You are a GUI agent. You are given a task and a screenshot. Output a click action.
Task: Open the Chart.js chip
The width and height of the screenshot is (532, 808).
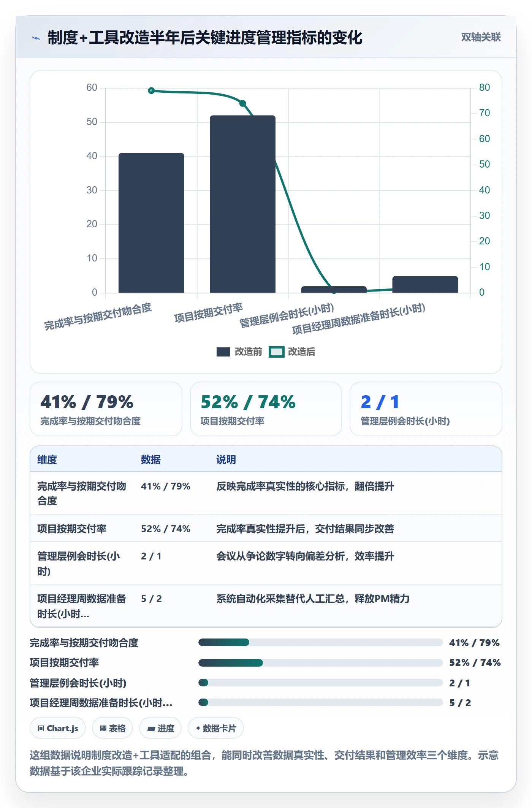click(58, 728)
